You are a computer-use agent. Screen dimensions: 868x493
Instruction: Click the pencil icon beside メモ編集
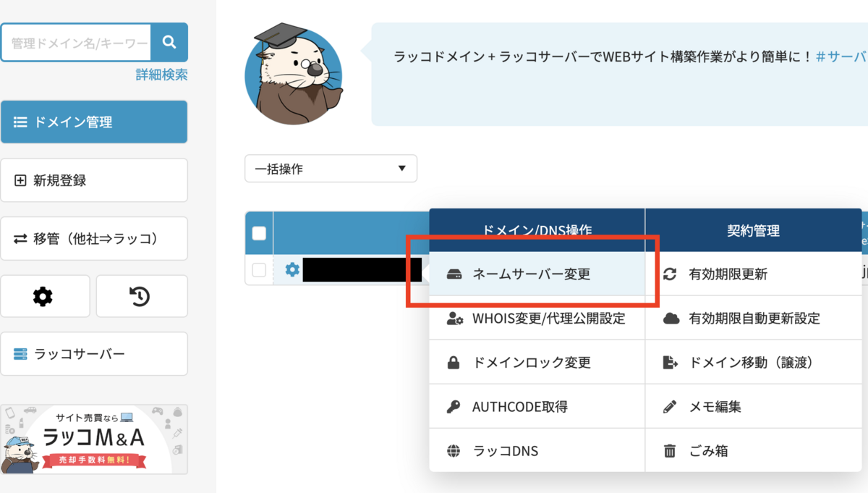click(671, 406)
